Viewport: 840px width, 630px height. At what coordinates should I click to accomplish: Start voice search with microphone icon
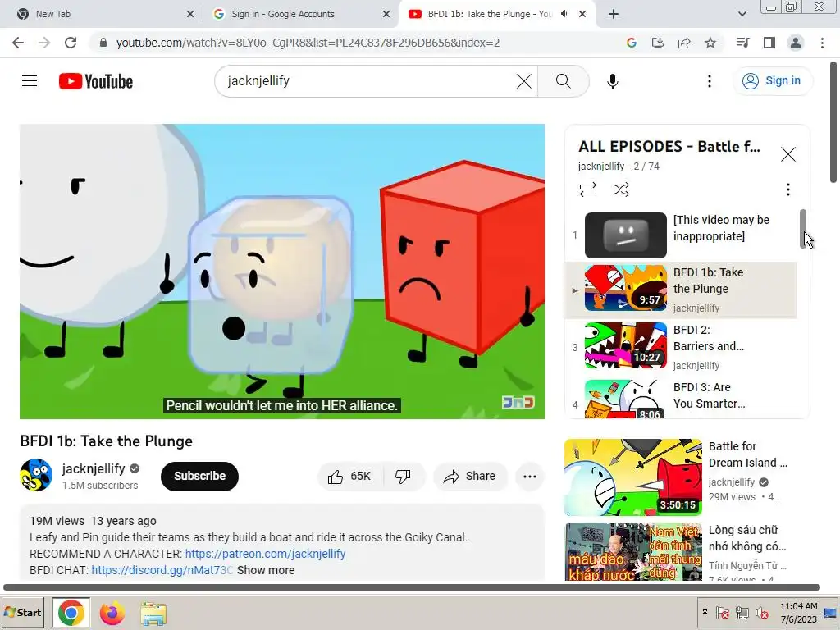pos(612,81)
